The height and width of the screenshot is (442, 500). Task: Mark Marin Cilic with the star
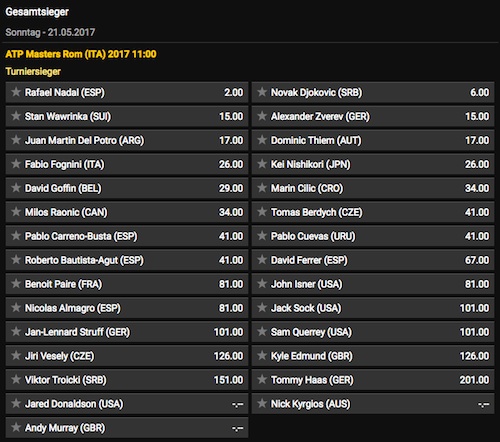point(262,188)
